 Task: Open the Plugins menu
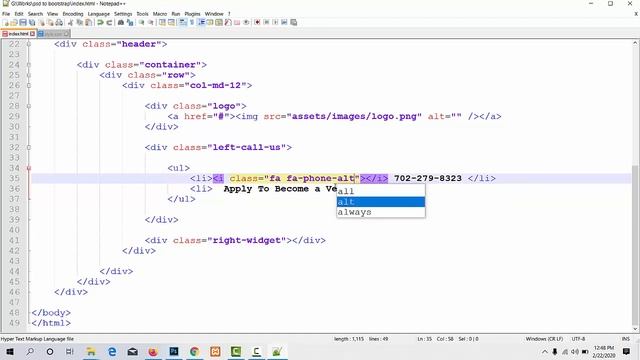point(192,14)
